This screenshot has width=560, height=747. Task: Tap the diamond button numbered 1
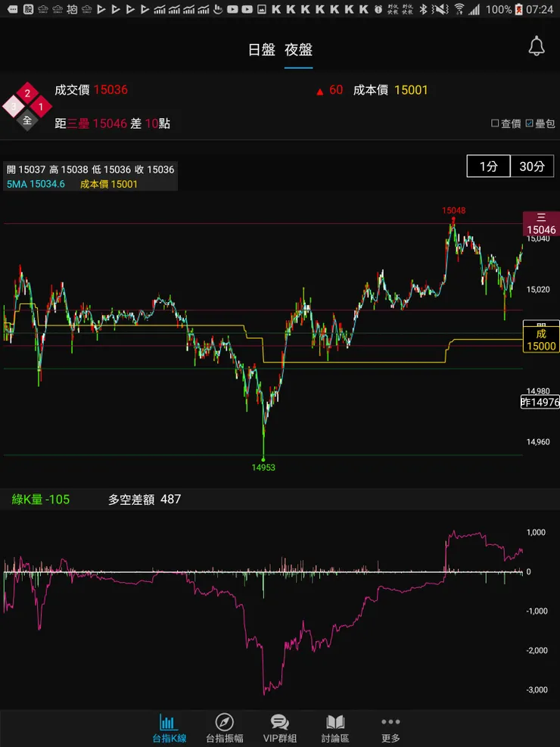coord(41,107)
